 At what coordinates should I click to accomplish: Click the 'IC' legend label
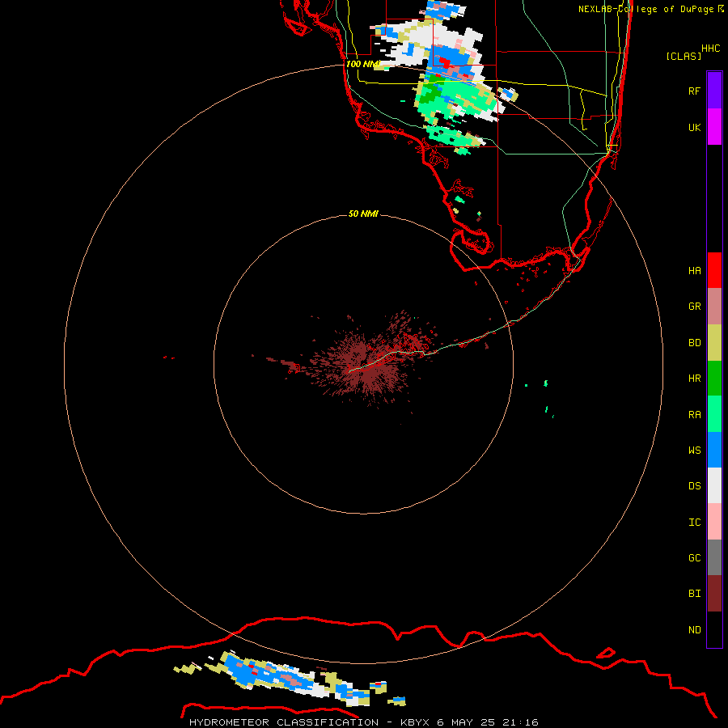(x=694, y=523)
